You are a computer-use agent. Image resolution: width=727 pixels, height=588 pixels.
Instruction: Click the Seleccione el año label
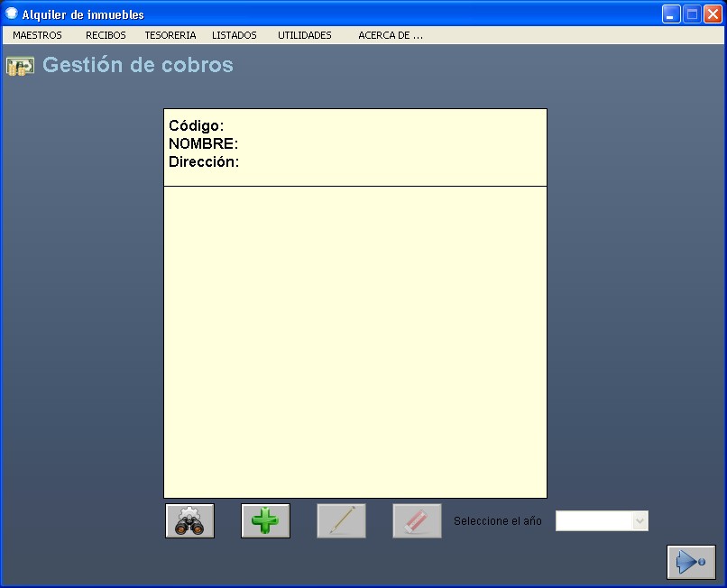[498, 521]
